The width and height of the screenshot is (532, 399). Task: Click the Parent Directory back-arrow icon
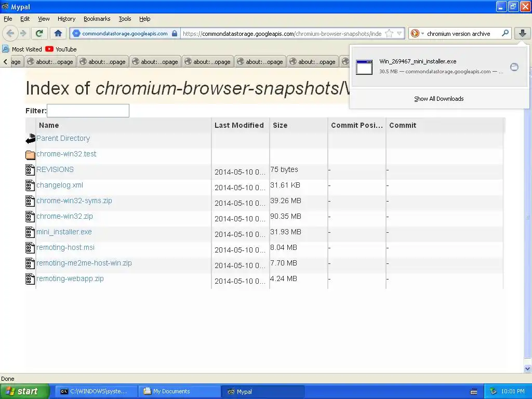[x=30, y=138]
